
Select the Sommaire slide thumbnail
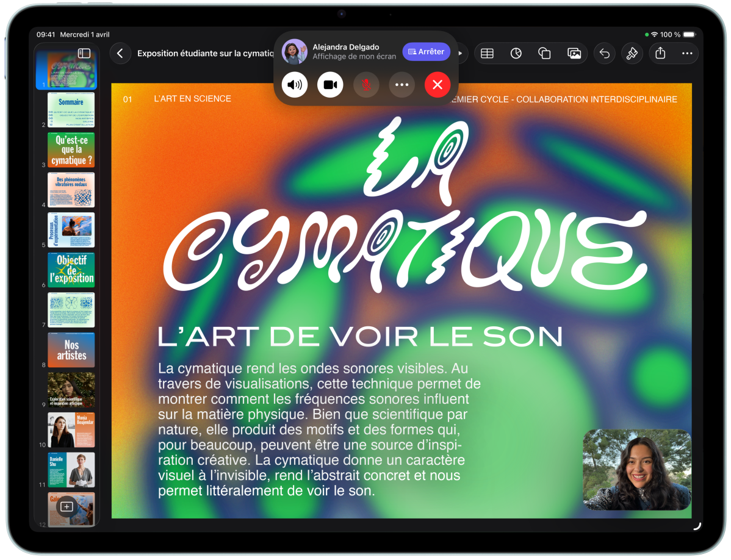(x=71, y=110)
